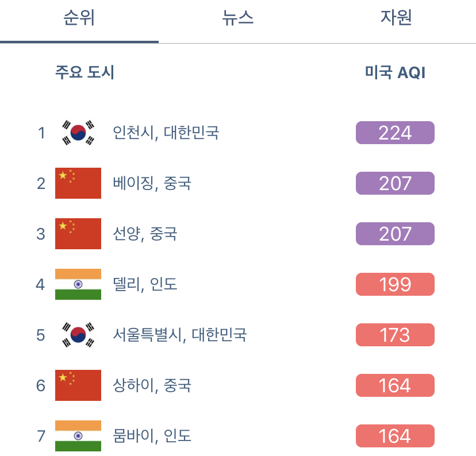Click rank number 7 for 뭄바이
This screenshot has height=456, width=476.
point(41,436)
